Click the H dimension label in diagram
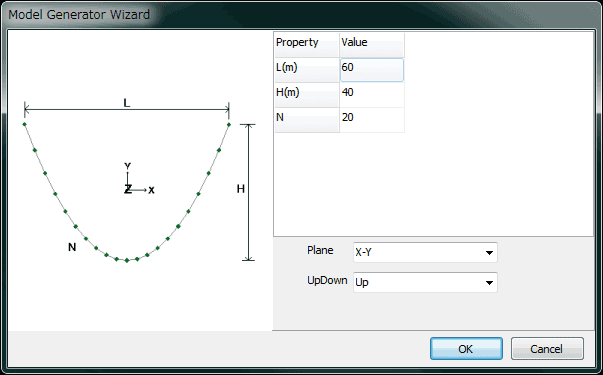Screen dimensions: 603x375 click(241, 189)
